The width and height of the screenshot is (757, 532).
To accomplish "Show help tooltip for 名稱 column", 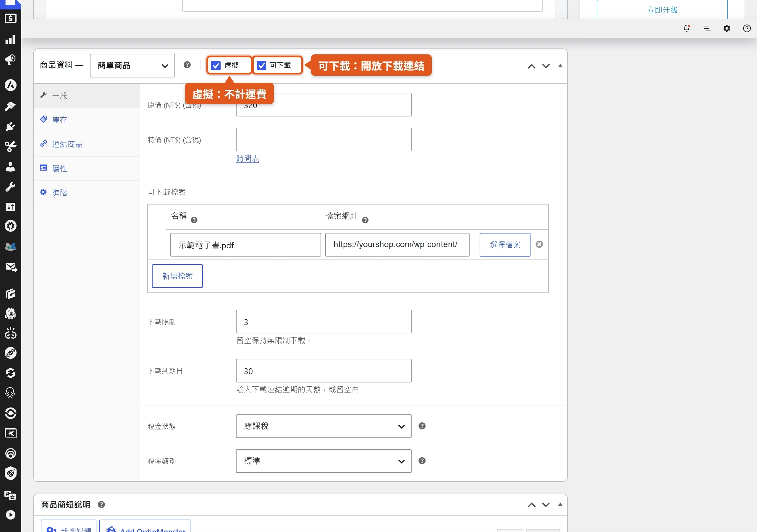I will (x=194, y=220).
